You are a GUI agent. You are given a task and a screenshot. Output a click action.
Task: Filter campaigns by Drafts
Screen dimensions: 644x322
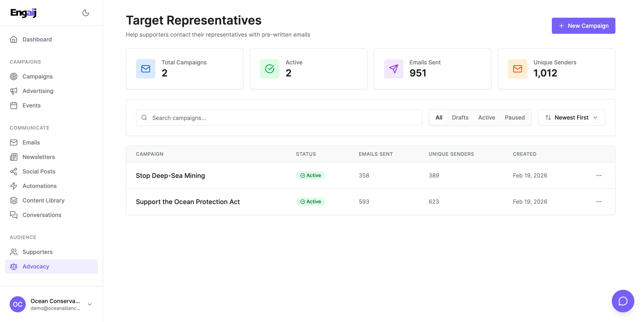pos(460,118)
